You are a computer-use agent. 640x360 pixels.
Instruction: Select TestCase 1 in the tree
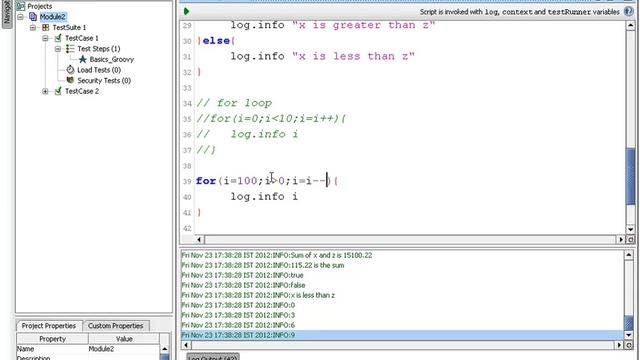click(82, 38)
